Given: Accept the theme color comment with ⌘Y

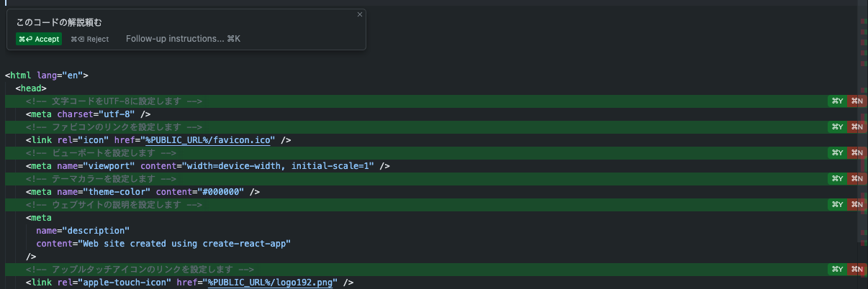Looking at the screenshot, I should [837, 179].
